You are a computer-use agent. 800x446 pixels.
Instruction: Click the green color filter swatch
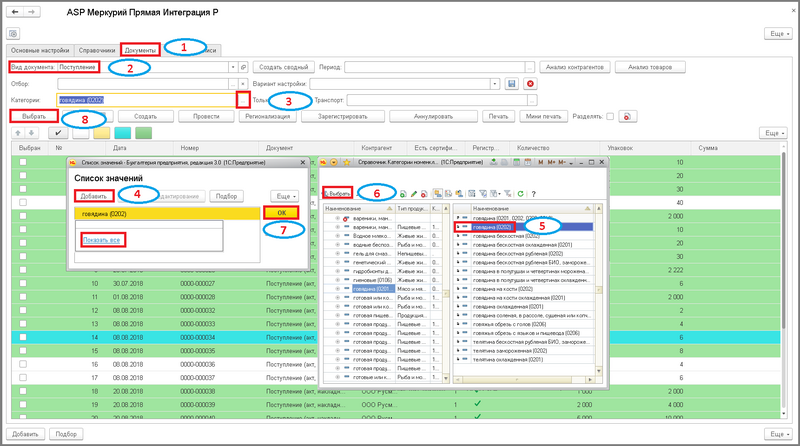click(143, 133)
